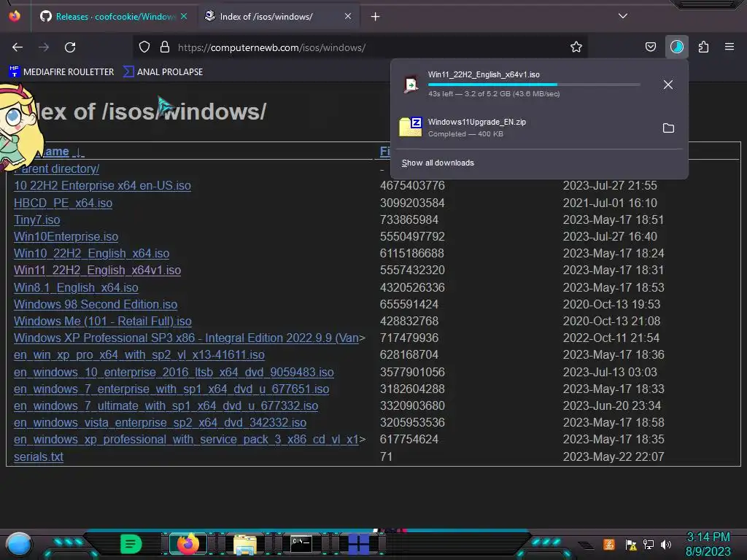Download en_win_xp_pro_x64_with_sp2 ISO
Image resolution: width=747 pixels, height=560 pixels.
(x=139, y=355)
